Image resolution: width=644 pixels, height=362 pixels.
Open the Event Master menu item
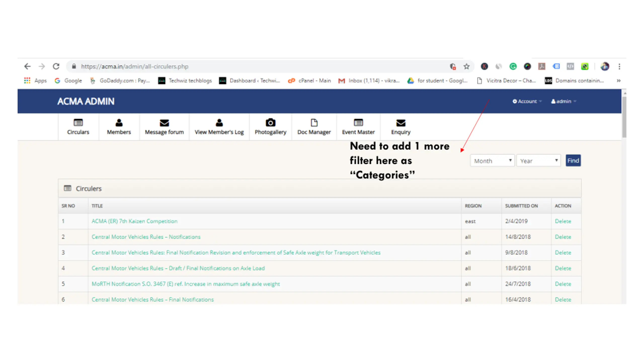(358, 127)
